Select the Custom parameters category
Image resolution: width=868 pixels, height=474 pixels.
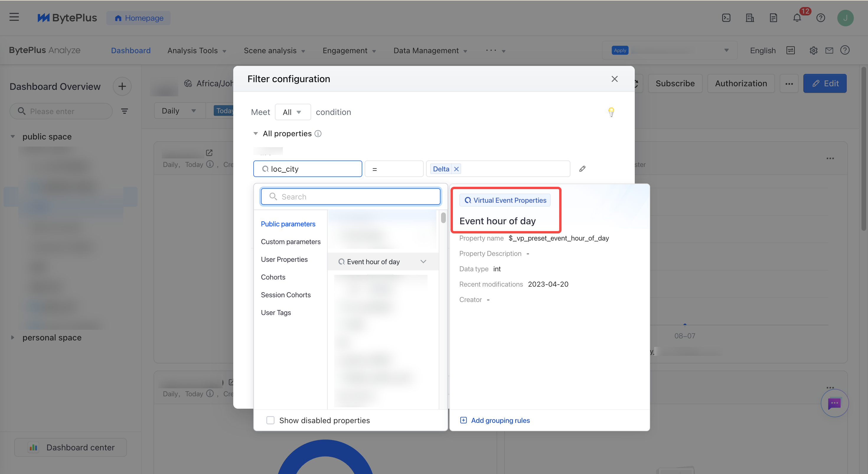tap(291, 241)
